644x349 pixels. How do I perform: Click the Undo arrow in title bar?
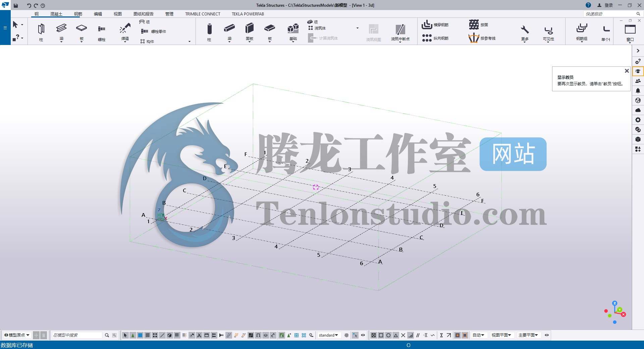click(x=29, y=5)
